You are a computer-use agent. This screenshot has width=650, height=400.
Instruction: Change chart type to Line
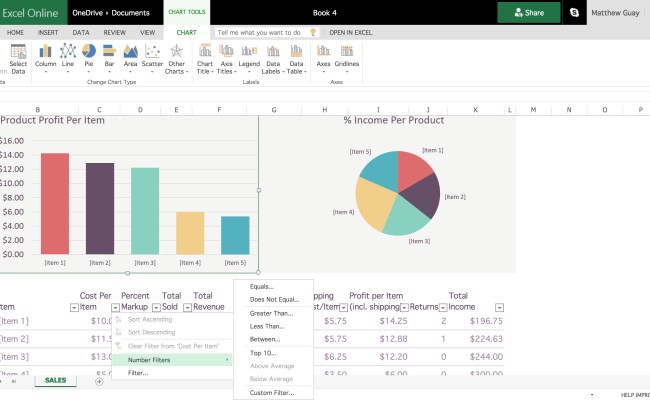68,59
